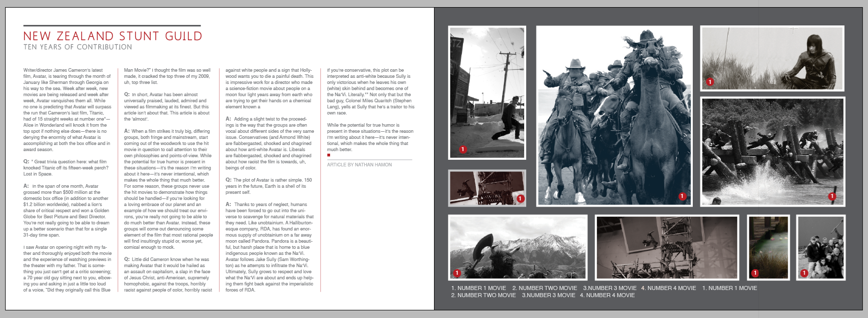The image size is (868, 318).
Task: Click the headline 'NEW ZEALAND STUNT GUILD'
Action: pyautogui.click(x=113, y=36)
